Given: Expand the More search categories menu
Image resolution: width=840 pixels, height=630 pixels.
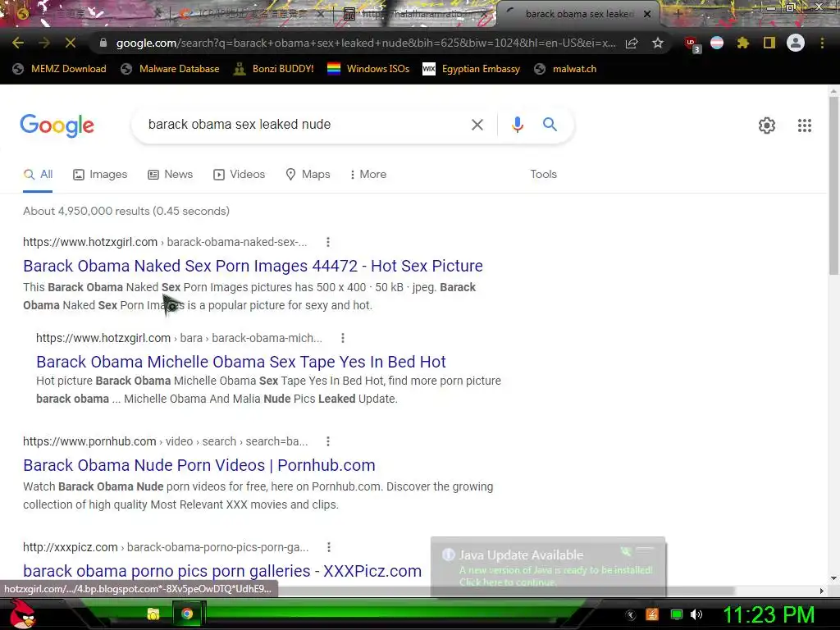Looking at the screenshot, I should 368,174.
